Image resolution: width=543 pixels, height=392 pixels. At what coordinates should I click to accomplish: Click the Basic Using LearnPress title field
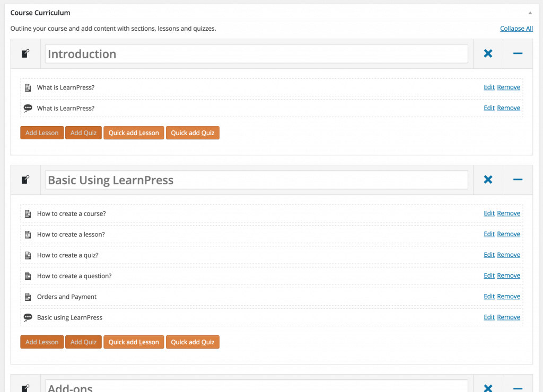pos(256,180)
